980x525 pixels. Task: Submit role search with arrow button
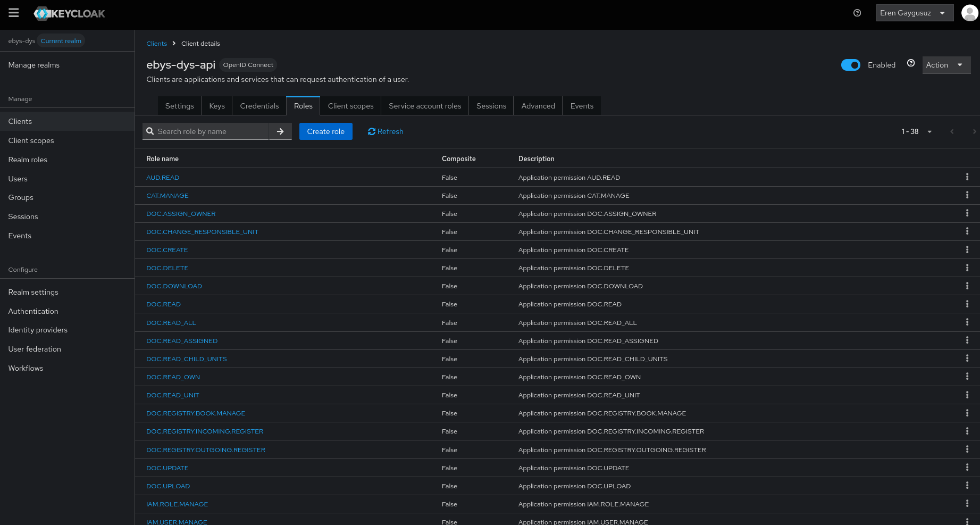[280, 131]
